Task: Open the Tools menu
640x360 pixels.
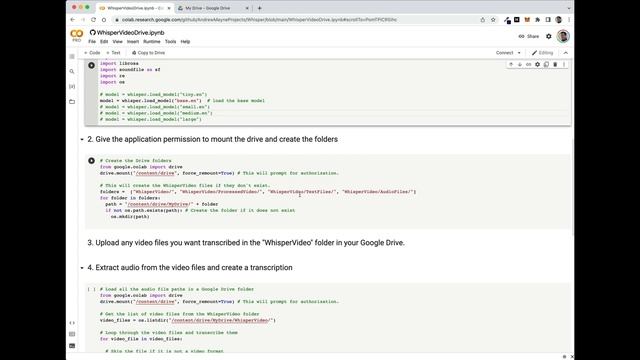Action: [171, 42]
